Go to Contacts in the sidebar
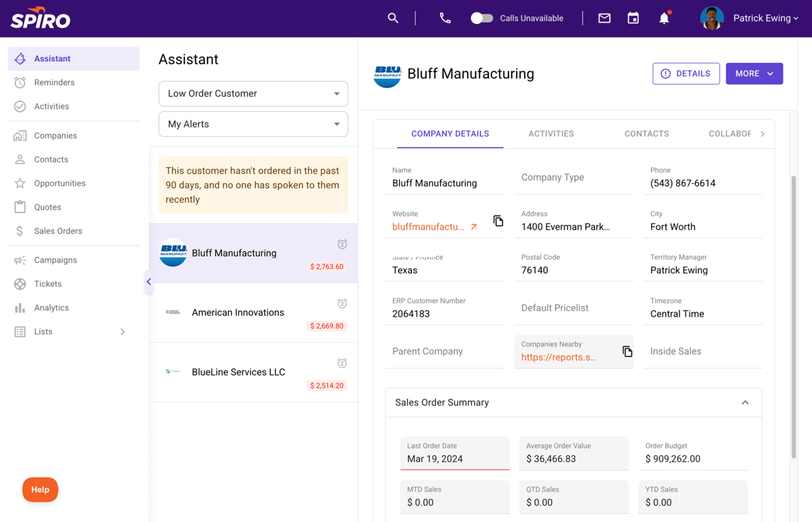 [74, 160]
